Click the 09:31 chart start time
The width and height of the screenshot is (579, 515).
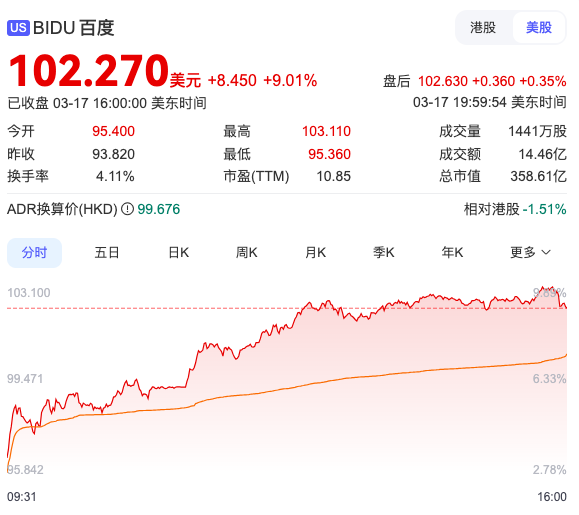pyautogui.click(x=22, y=497)
